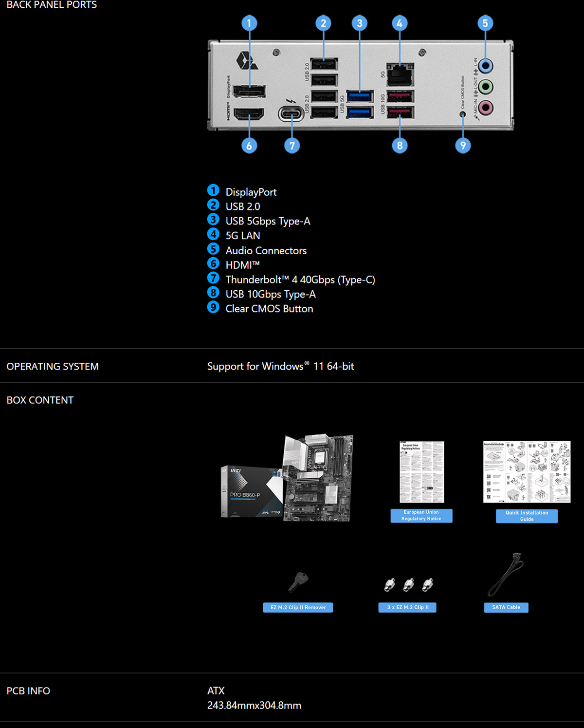The image size is (584, 728).
Task: Click the pink mic-in audio jack
Action: coord(485,107)
